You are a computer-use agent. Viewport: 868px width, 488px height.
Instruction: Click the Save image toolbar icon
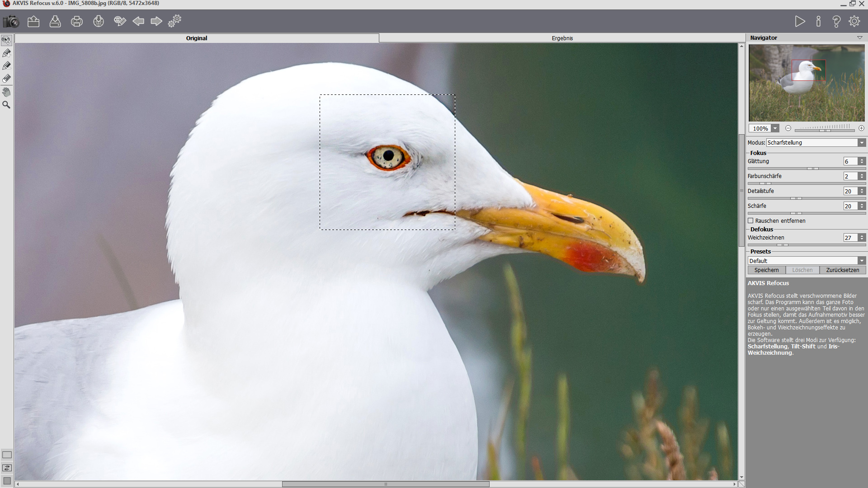55,21
